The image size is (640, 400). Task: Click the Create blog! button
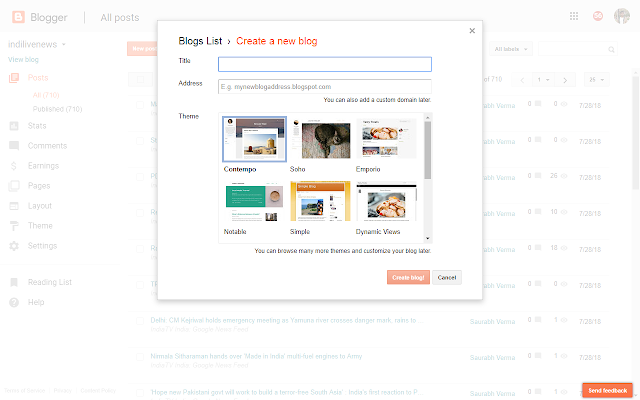click(408, 278)
